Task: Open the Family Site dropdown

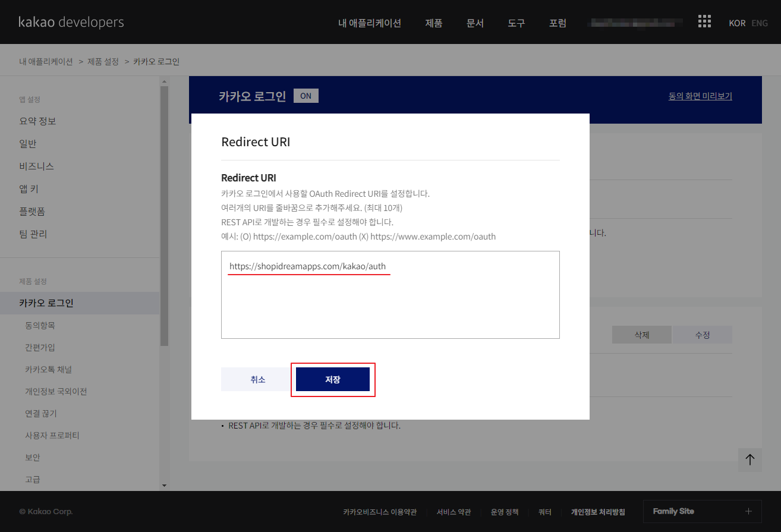Action: pos(703,511)
